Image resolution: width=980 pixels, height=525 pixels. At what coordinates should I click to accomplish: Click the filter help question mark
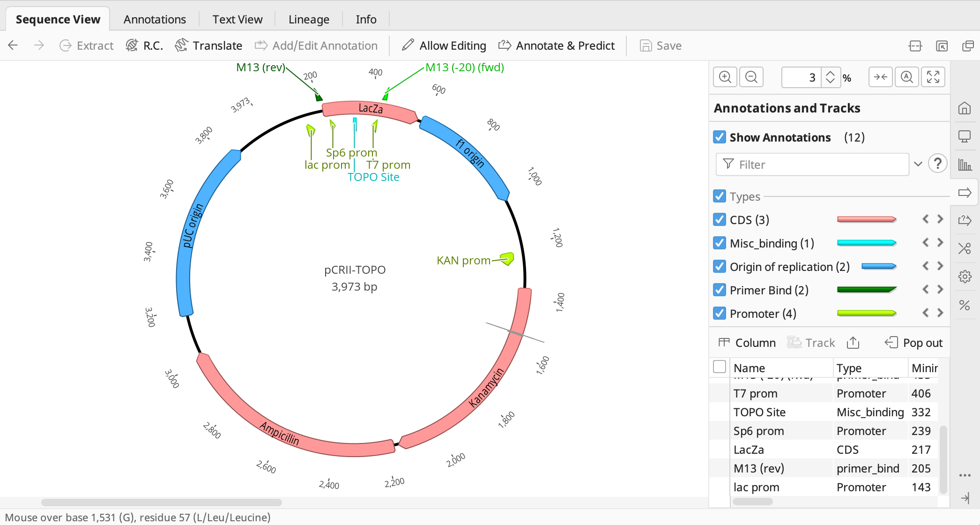click(937, 164)
